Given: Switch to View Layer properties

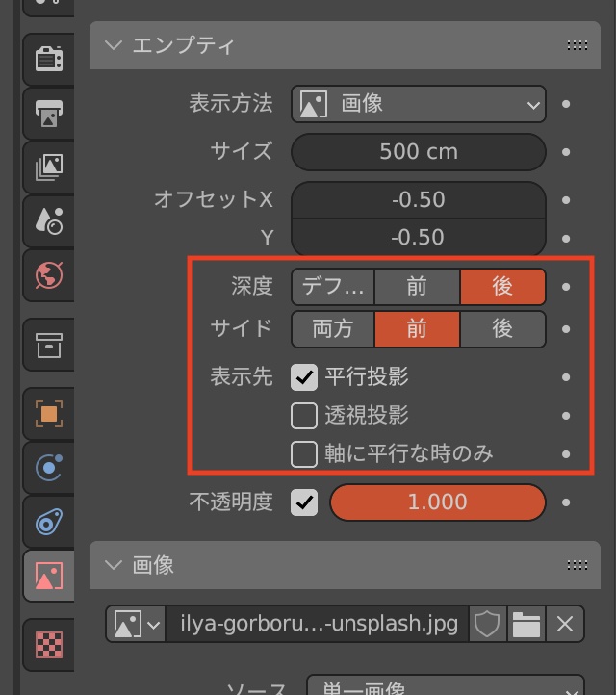Looking at the screenshot, I should click(48, 167).
